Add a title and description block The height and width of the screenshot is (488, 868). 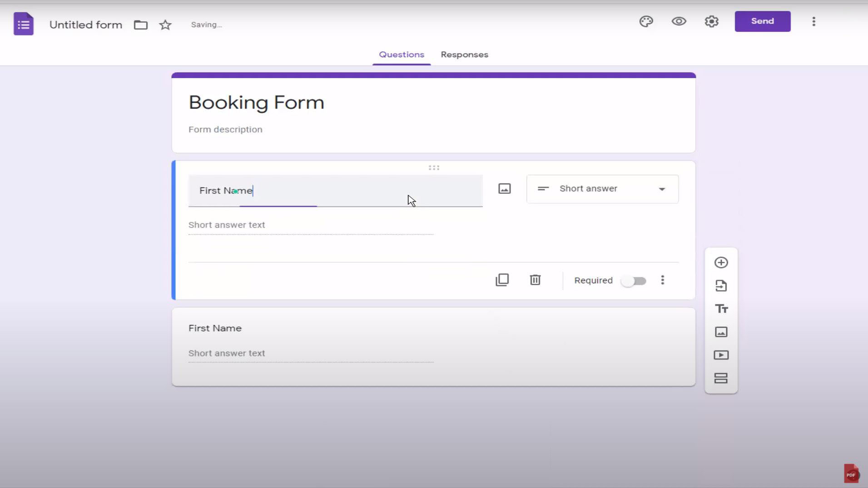(721, 309)
